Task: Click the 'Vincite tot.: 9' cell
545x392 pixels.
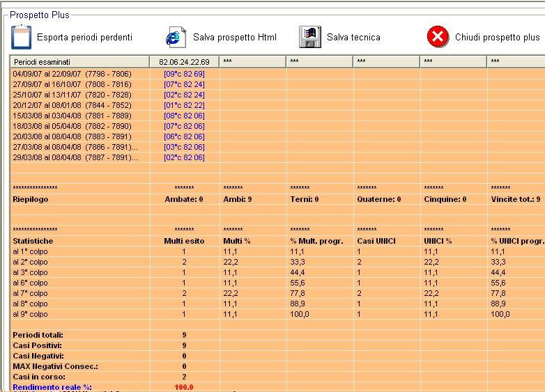Action: 515,199
